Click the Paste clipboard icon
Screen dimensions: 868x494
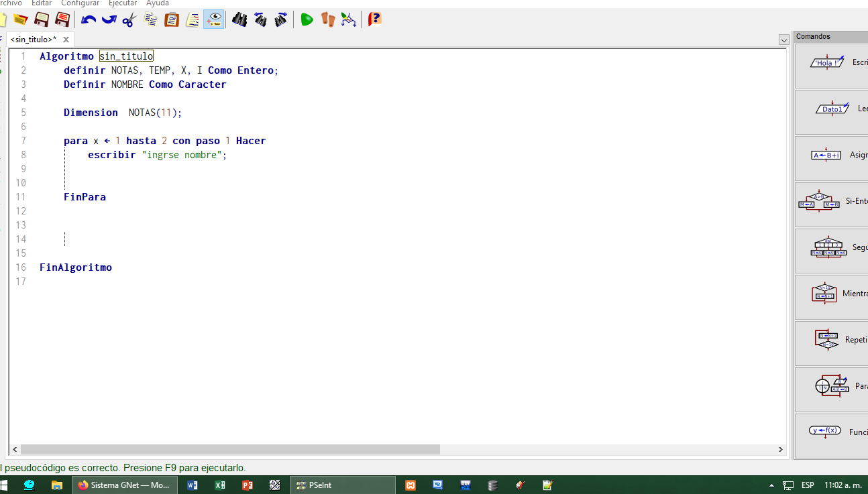[172, 19]
